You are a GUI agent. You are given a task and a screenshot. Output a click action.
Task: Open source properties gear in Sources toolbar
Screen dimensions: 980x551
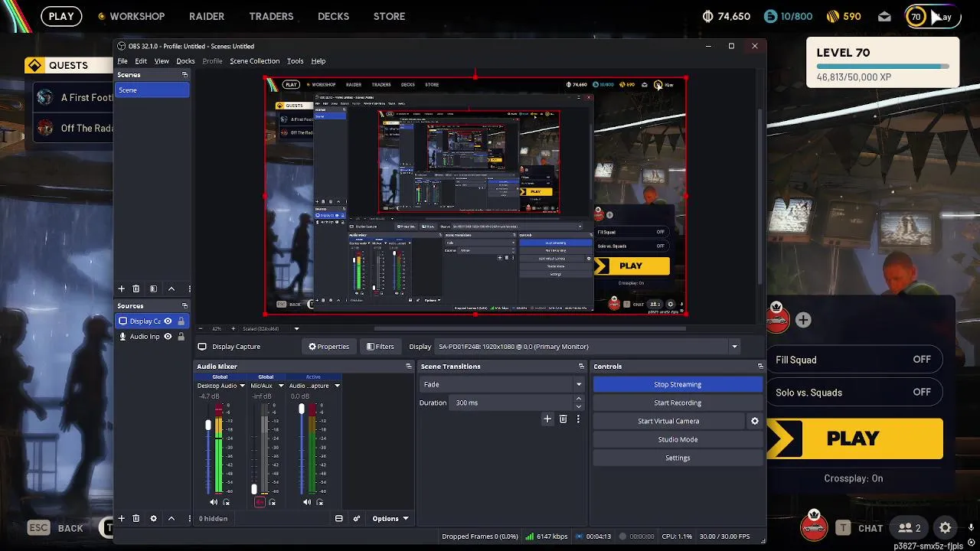tap(153, 518)
